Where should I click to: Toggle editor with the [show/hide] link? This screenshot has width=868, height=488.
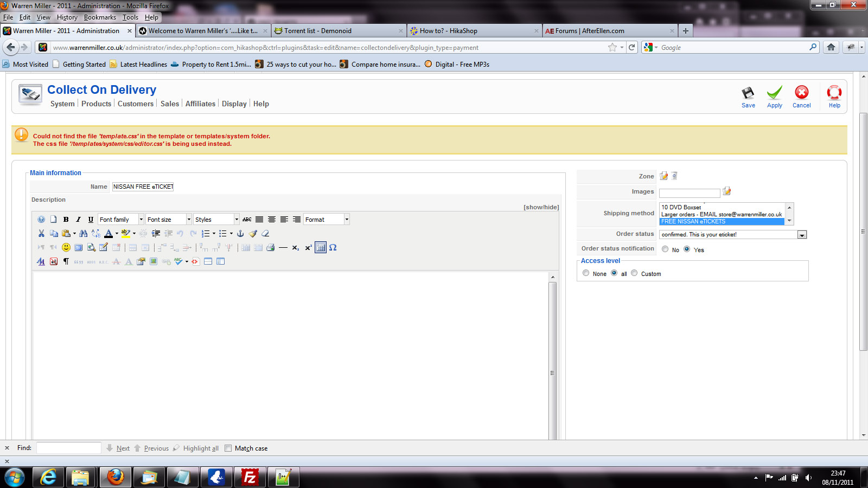pos(541,207)
